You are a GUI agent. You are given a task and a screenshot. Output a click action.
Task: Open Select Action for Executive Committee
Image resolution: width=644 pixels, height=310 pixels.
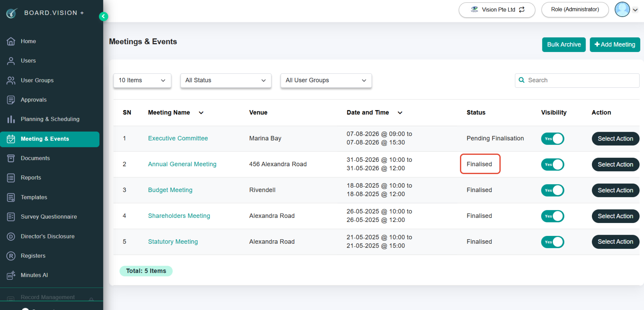[x=616, y=139]
